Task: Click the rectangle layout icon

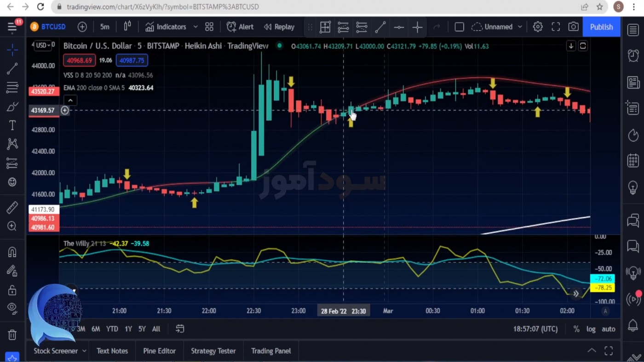Action: 459,27
